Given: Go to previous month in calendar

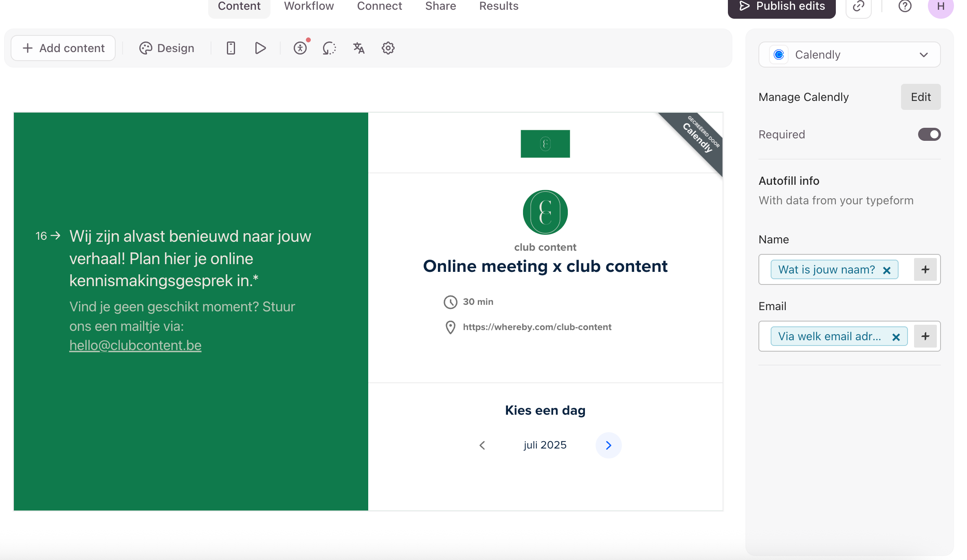Looking at the screenshot, I should pos(482,445).
